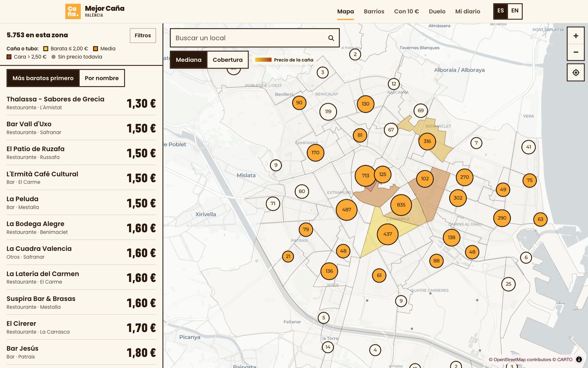The image size is (588, 368).
Task: Open the 316 cluster in Benimaclet
Action: click(427, 141)
